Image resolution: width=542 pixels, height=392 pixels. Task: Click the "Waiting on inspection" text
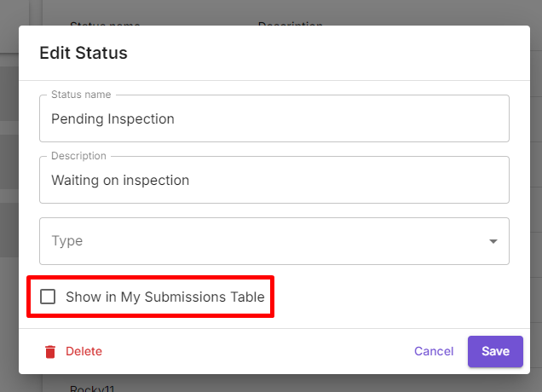click(x=120, y=180)
